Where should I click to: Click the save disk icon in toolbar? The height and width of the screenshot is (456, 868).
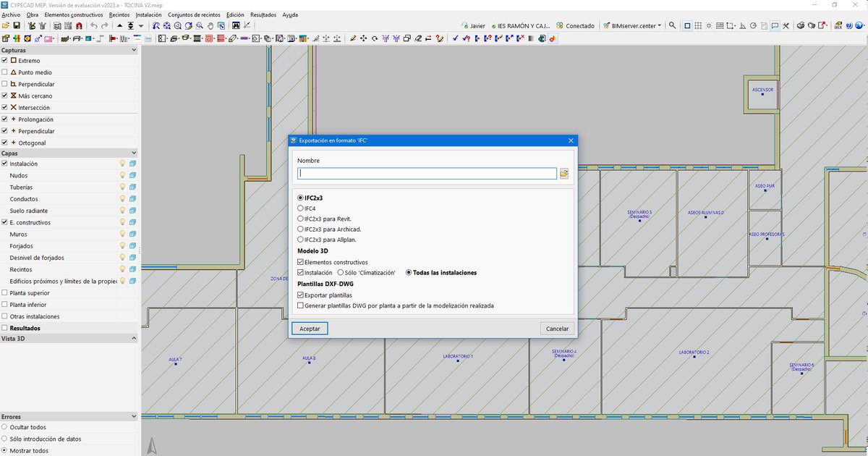point(16,25)
